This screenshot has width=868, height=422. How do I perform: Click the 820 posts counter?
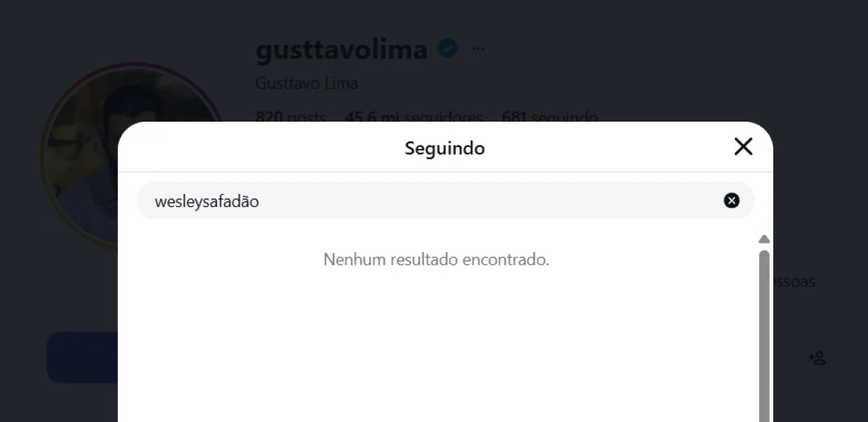(291, 117)
